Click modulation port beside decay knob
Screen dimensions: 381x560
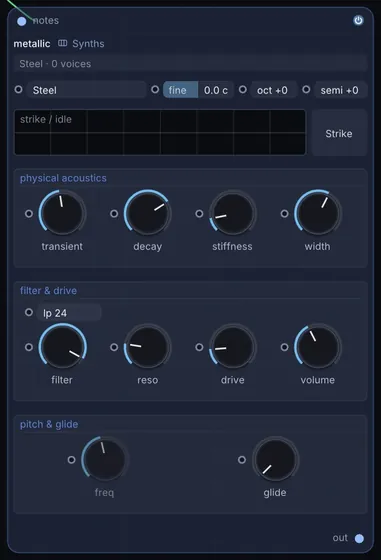114,214
